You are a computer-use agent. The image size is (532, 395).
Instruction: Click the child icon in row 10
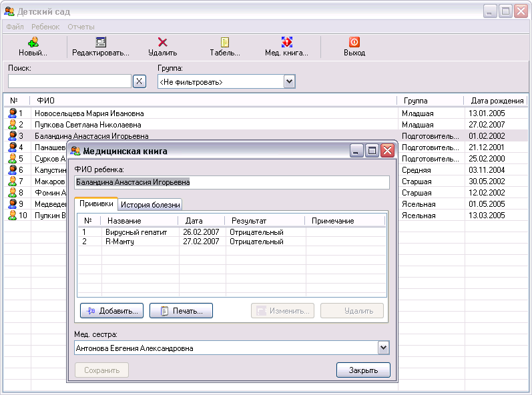[13, 215]
